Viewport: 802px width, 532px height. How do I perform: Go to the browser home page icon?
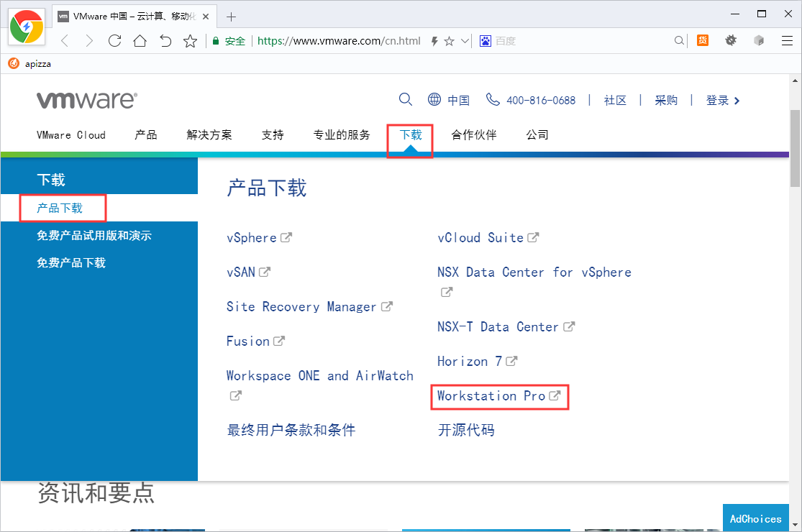140,41
